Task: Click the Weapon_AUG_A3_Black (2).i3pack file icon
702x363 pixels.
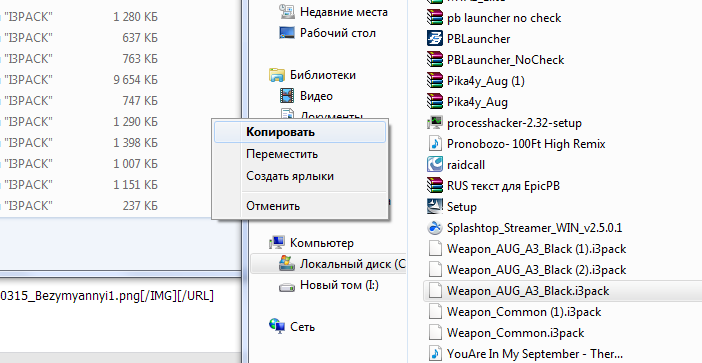Action: 435,270
